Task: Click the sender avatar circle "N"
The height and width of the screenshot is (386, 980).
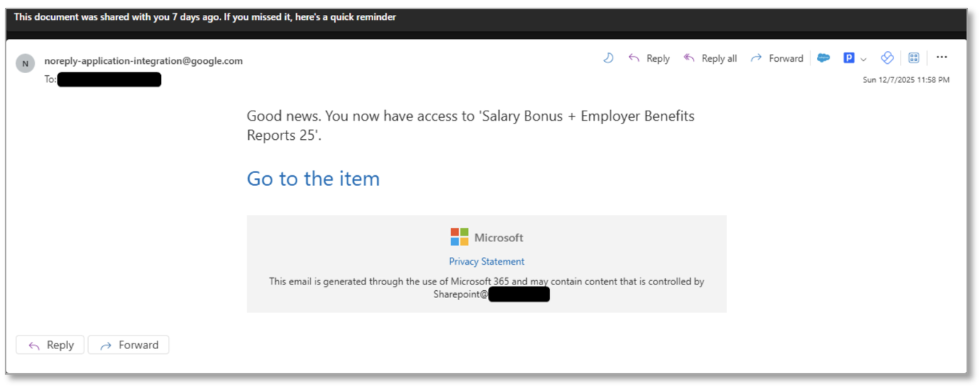Action: pyautogui.click(x=26, y=63)
